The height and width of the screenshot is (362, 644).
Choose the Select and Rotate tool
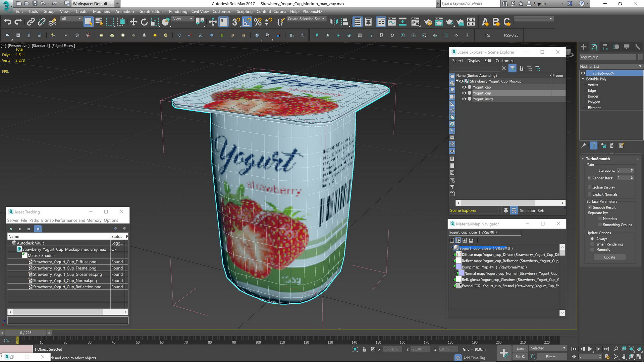coord(144,22)
